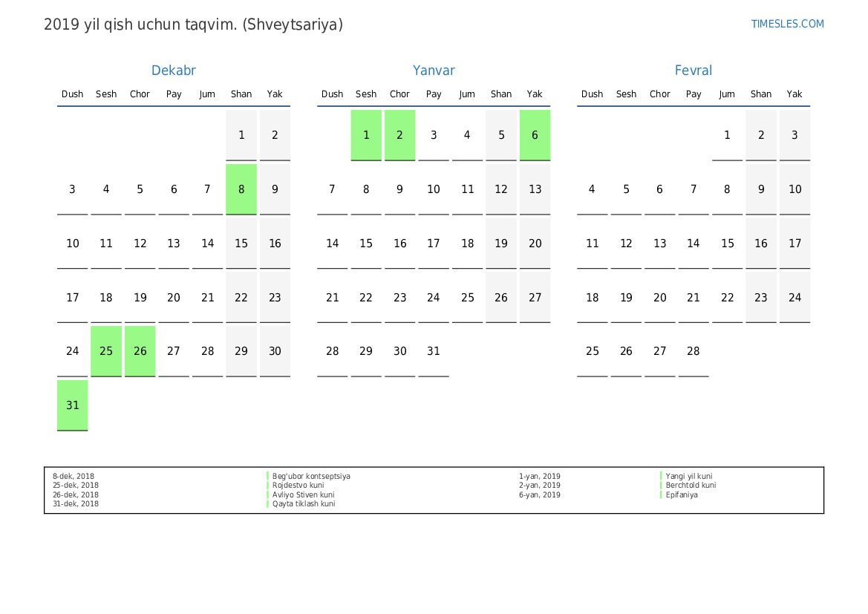Click the 'Shan' header under Yanvar

click(501, 94)
